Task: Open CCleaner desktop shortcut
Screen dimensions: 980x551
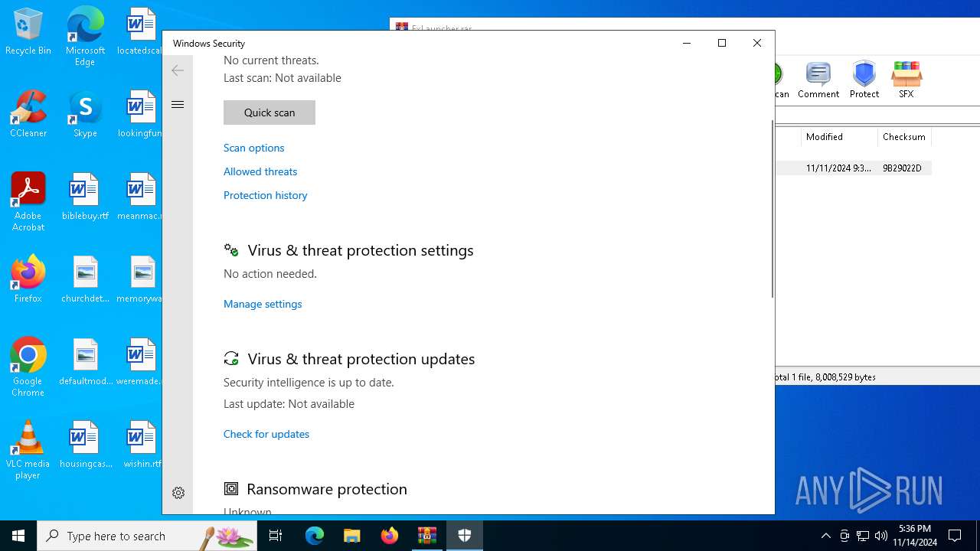Action: pyautogui.click(x=28, y=114)
